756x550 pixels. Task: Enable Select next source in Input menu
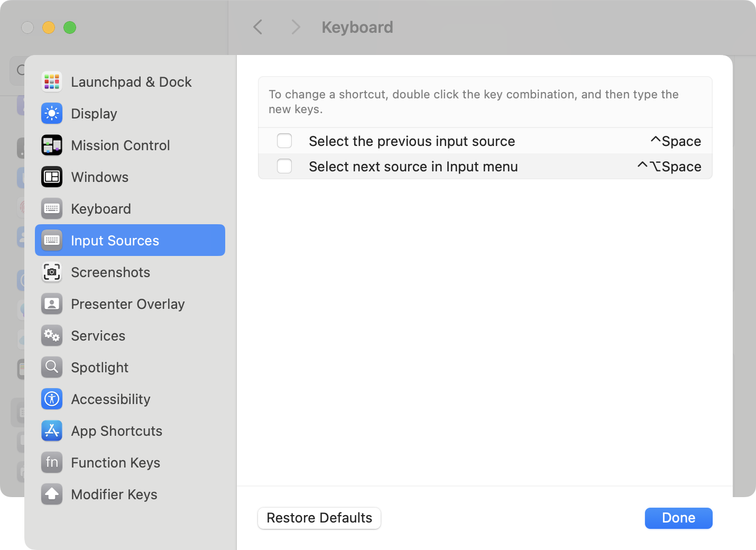coord(284,167)
